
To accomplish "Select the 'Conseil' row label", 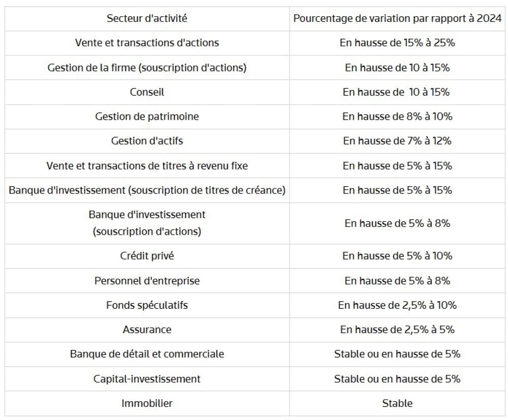I will [x=147, y=92].
